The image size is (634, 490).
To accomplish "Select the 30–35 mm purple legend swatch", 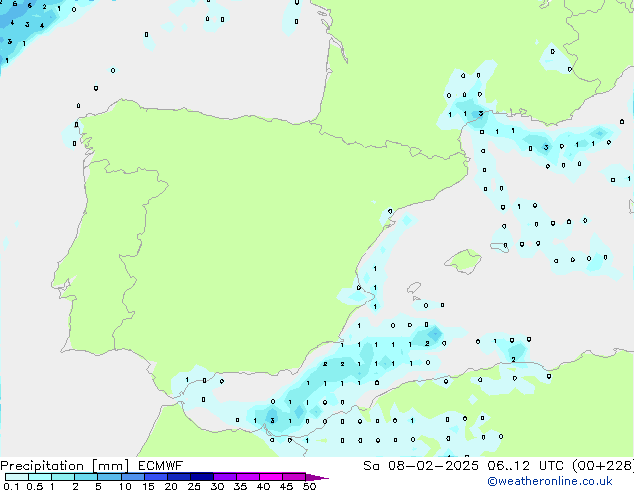I will (225, 477).
